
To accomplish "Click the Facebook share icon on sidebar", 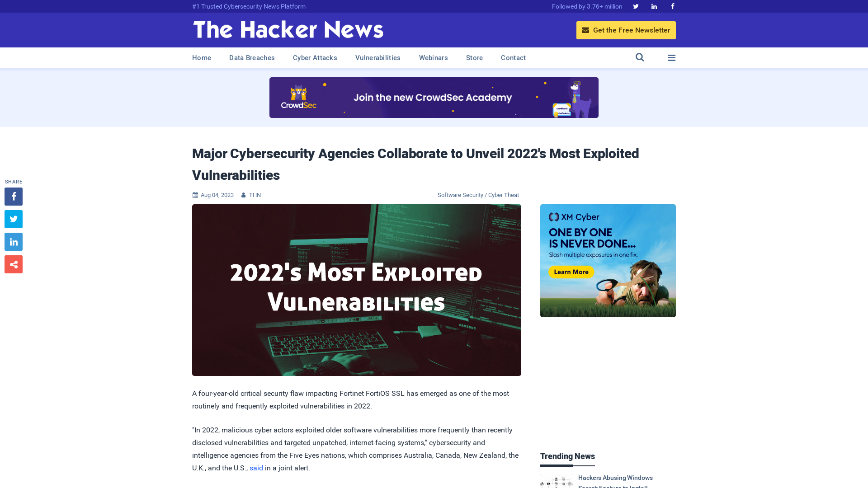I will tap(13, 196).
